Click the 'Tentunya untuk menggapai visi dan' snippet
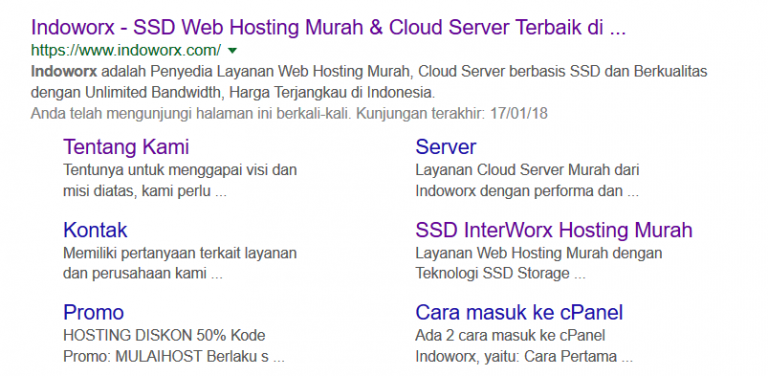768x376 pixels. pyautogui.click(x=180, y=170)
